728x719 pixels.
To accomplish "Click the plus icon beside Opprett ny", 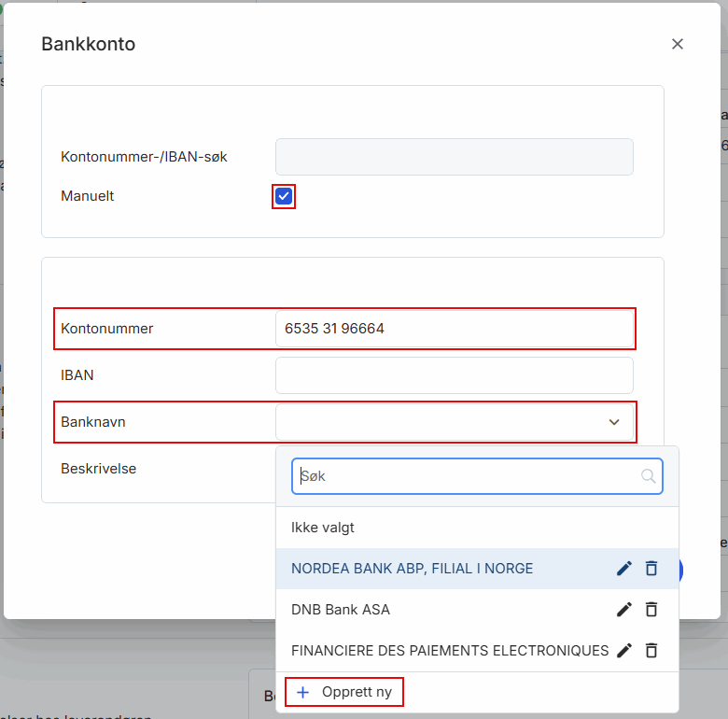I will click(302, 692).
